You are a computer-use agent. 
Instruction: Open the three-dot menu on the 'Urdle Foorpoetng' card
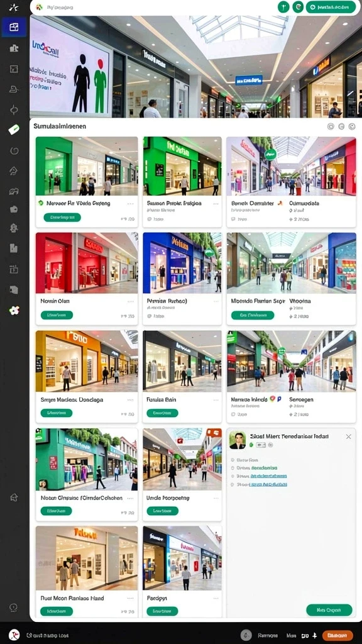point(216,498)
